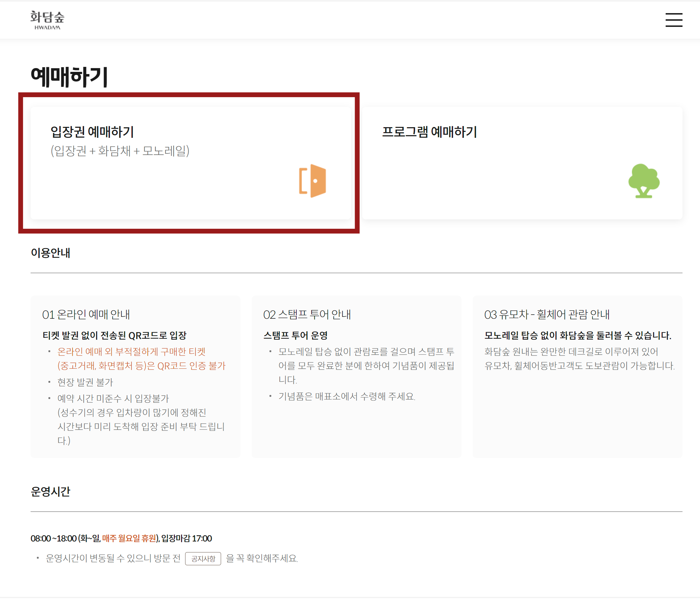Click the 티켓 발권 없이 전송된 QR코드로 입장 subtitle
The image size is (700, 599).
(x=114, y=335)
